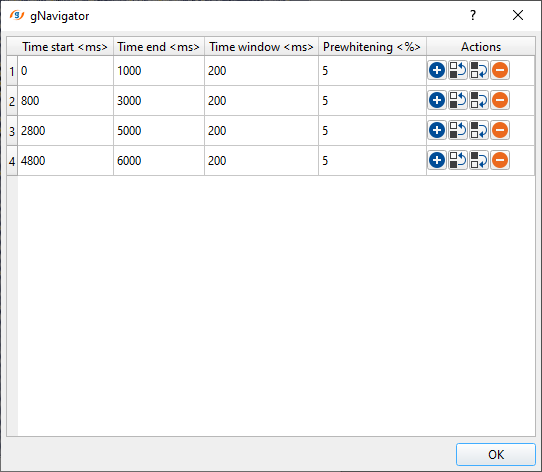Click the blue add icon in row 3
This screenshot has height=472, width=542.
437,130
